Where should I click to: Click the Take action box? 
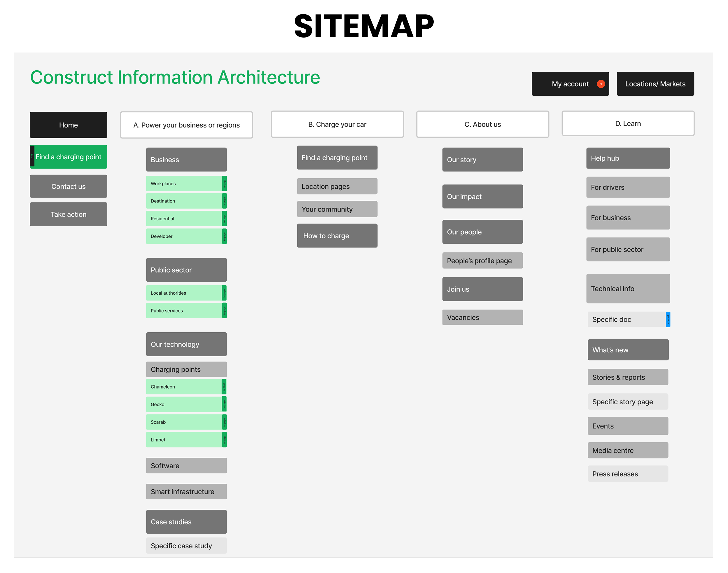tap(69, 214)
